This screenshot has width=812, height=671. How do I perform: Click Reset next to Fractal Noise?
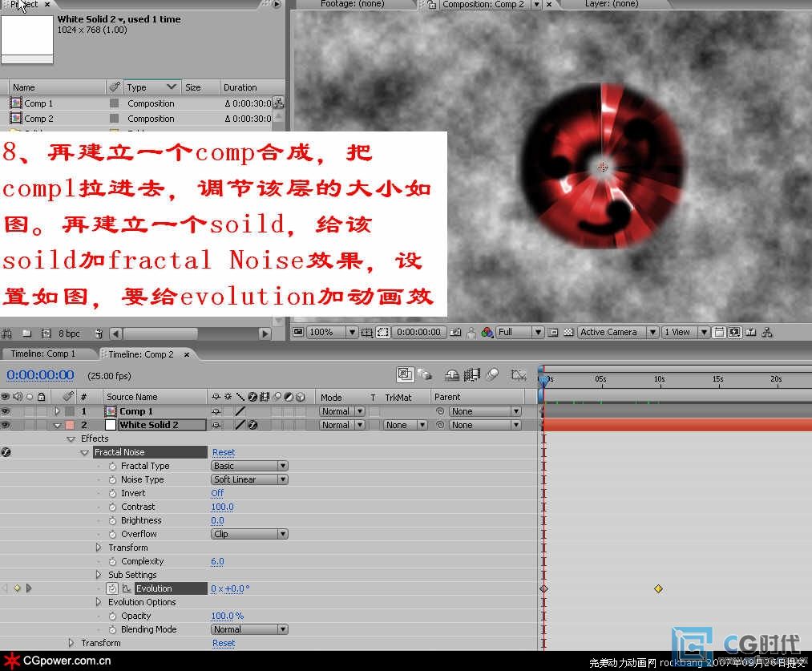point(224,452)
